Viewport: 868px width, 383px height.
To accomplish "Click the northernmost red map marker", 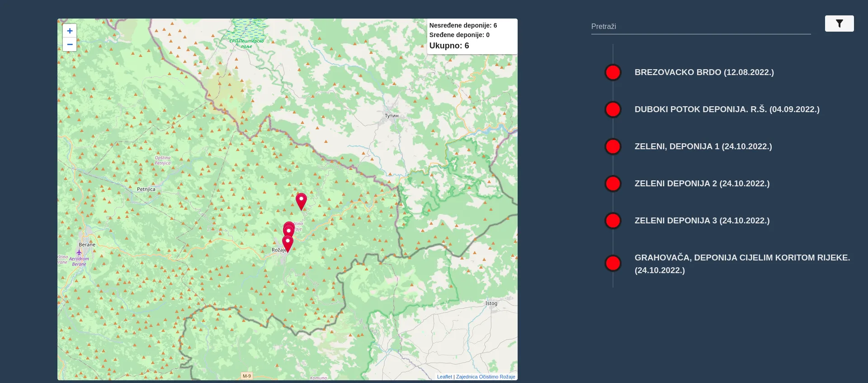I will point(301,200).
